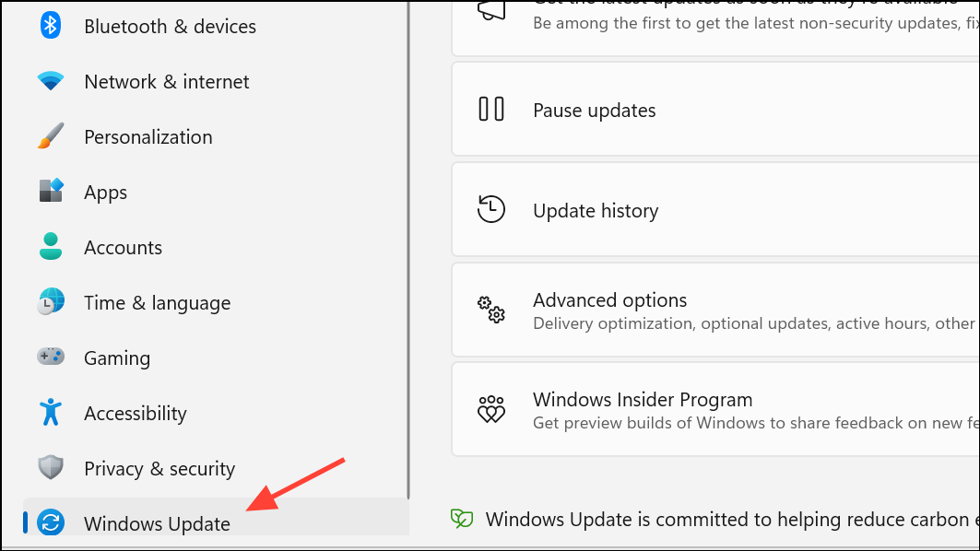
Task: Open Windows Insider Program settings
Action: 715,410
